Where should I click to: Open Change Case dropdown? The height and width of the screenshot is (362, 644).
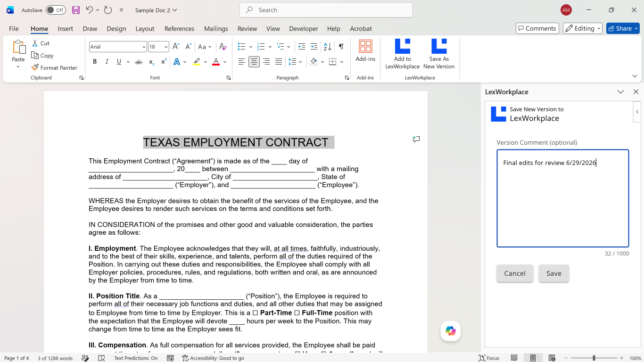click(x=205, y=47)
